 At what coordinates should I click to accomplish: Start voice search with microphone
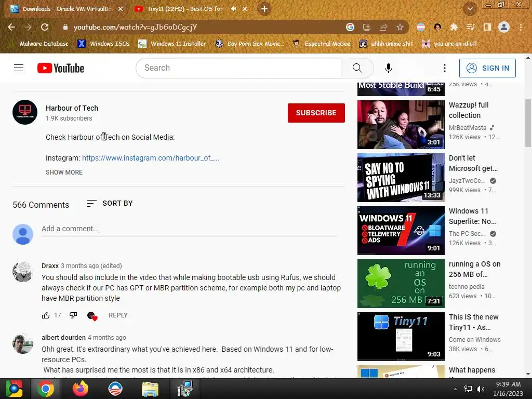[x=389, y=68]
